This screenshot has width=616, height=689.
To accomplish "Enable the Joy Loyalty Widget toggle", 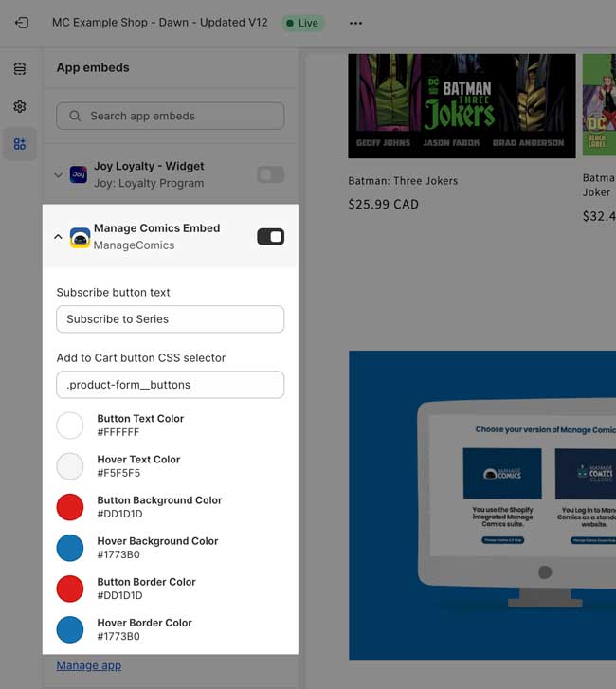I will (x=271, y=174).
